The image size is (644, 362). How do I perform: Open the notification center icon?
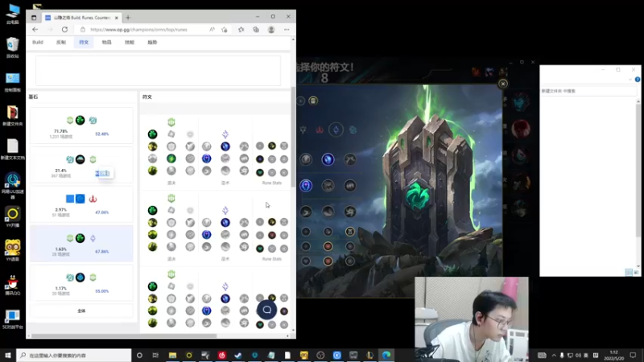(x=633, y=355)
